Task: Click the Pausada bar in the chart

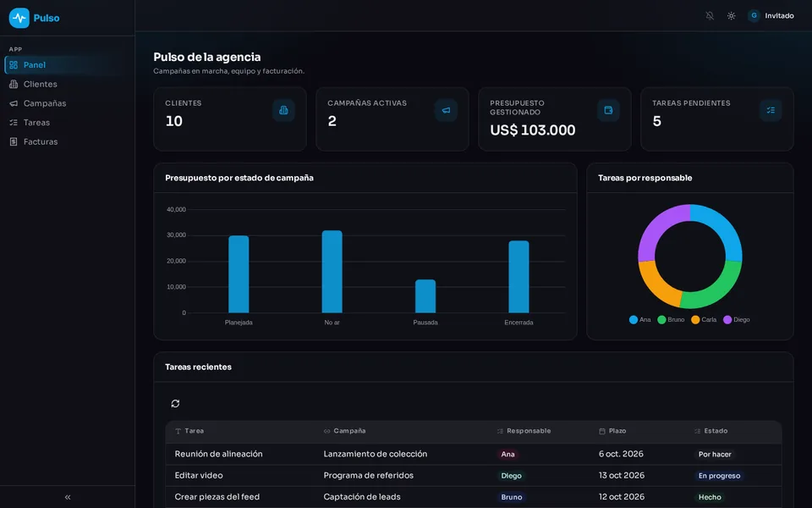Action: tap(425, 296)
